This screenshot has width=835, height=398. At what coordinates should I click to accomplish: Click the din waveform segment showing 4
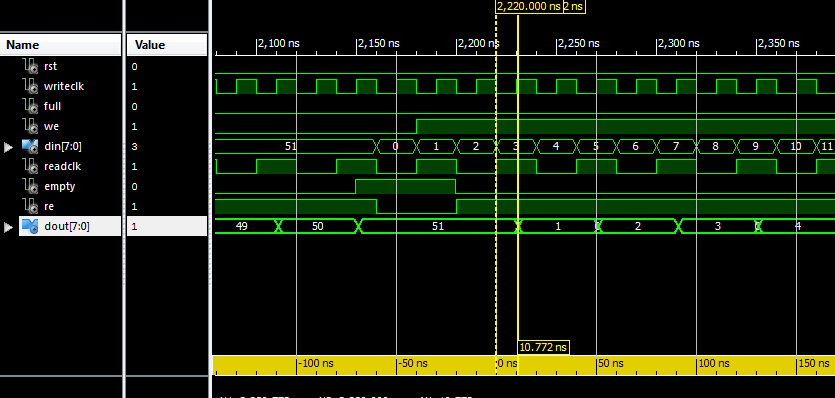pos(556,147)
